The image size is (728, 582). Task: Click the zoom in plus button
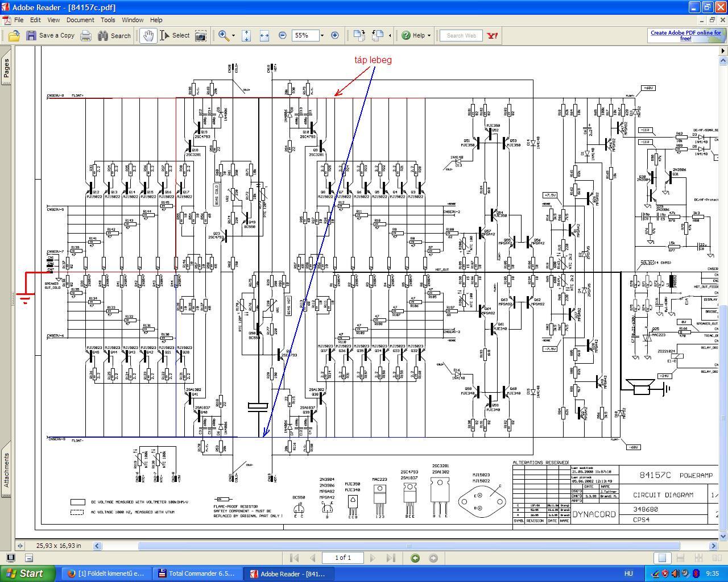point(335,35)
